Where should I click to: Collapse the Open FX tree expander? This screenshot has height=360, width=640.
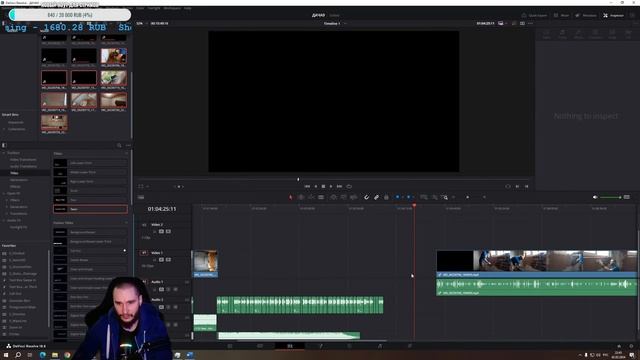4,193
